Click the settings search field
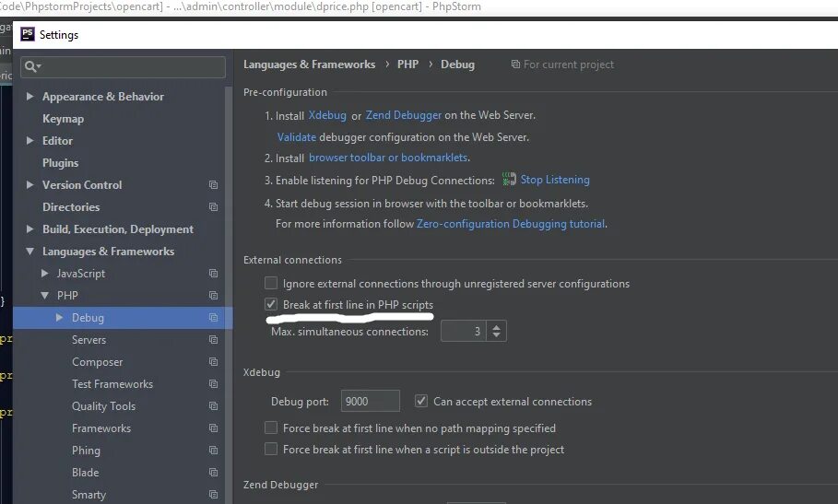This screenshot has height=504, width=838. point(124,66)
